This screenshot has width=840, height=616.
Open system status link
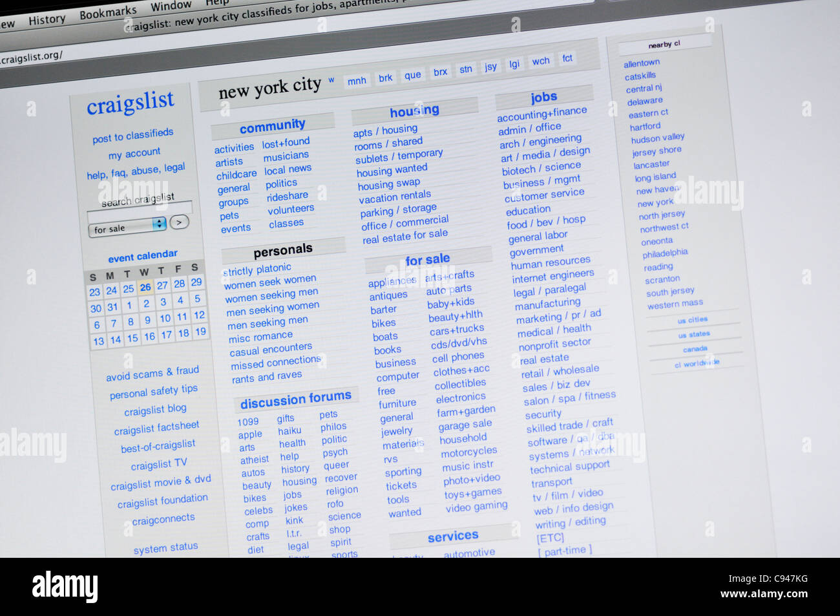(x=165, y=548)
